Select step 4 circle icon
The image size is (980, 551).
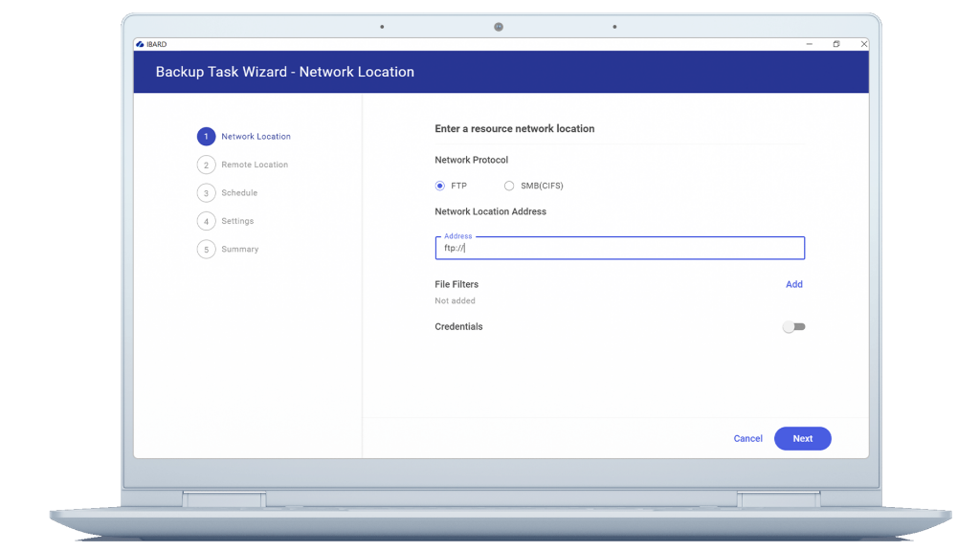point(207,221)
